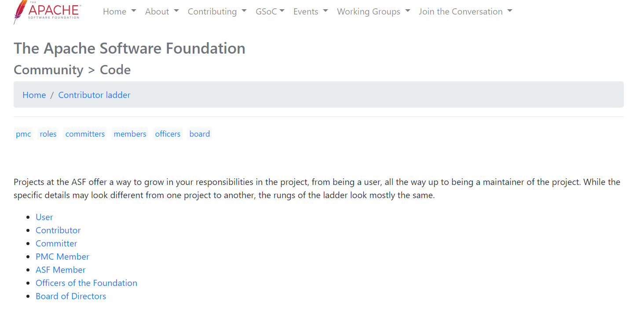Select the pmc tag
This screenshot has height=311, width=644.
(x=23, y=134)
